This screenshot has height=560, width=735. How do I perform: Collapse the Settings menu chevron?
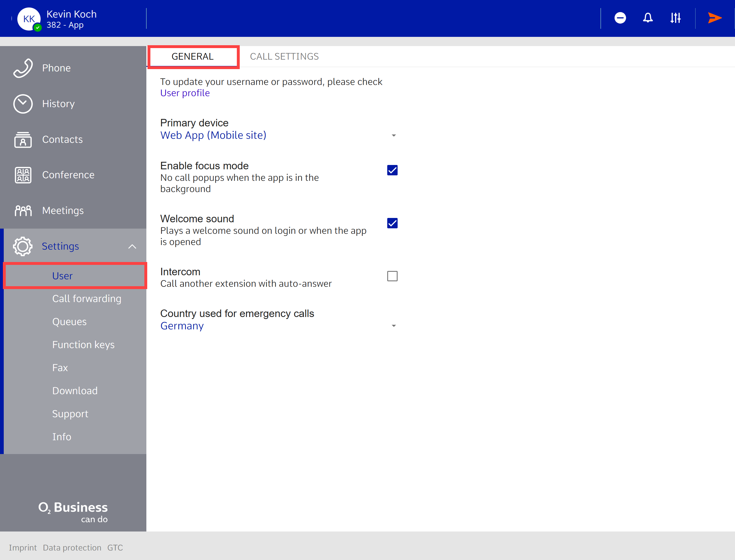[133, 246]
